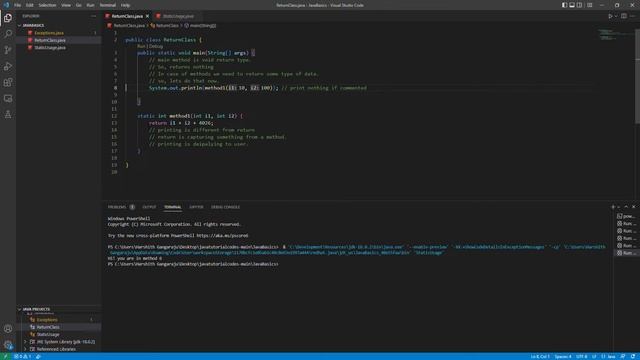Image resolution: width=640 pixels, height=360 pixels.
Task: Open the Edit menu
Action: click(30, 5)
